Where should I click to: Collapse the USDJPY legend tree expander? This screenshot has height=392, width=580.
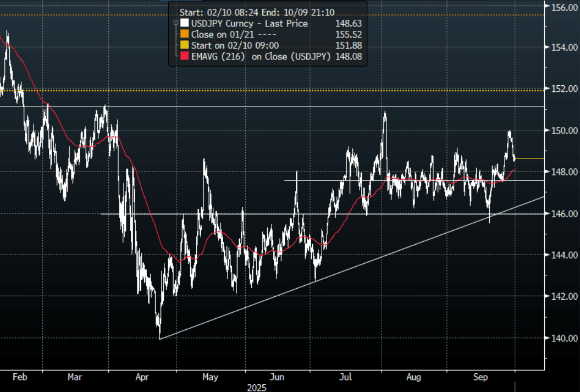click(x=175, y=24)
